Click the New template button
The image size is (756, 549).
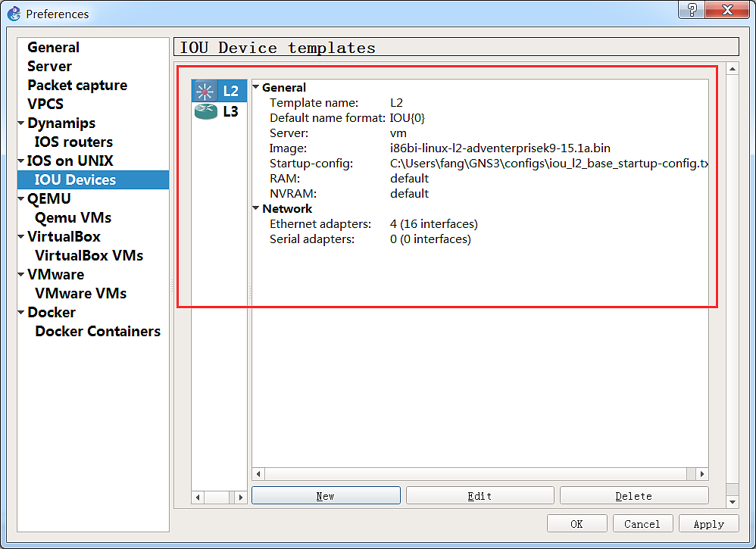tap(326, 496)
